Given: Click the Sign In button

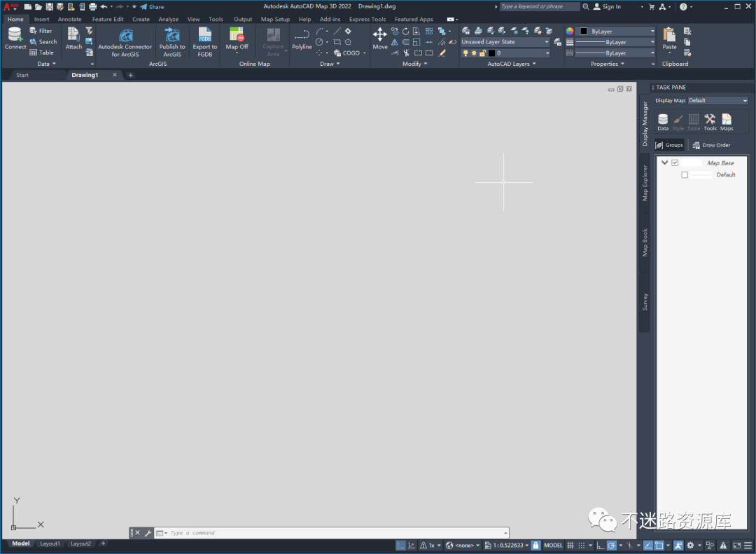Looking at the screenshot, I should [607, 7].
